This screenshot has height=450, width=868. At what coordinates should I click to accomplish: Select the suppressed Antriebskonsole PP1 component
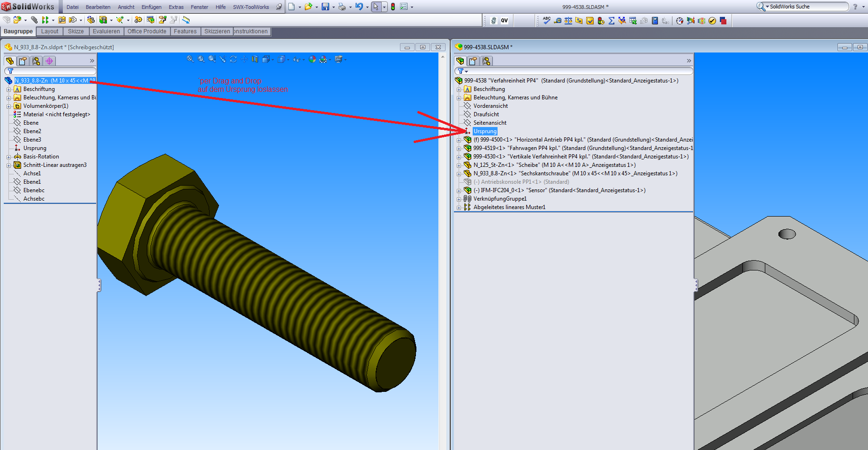[521, 182]
